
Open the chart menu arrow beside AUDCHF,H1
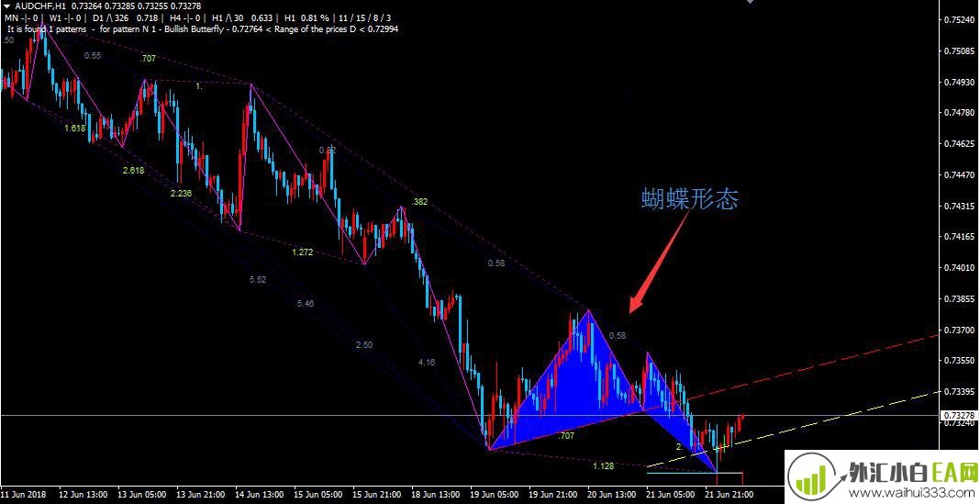(x=6, y=6)
